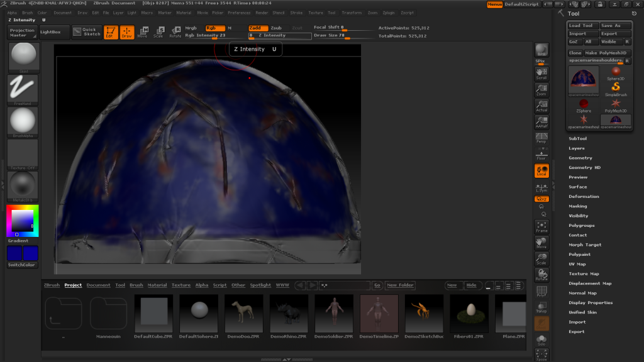Click the Save As button
This screenshot has width=644, height=362.
(x=615, y=25)
